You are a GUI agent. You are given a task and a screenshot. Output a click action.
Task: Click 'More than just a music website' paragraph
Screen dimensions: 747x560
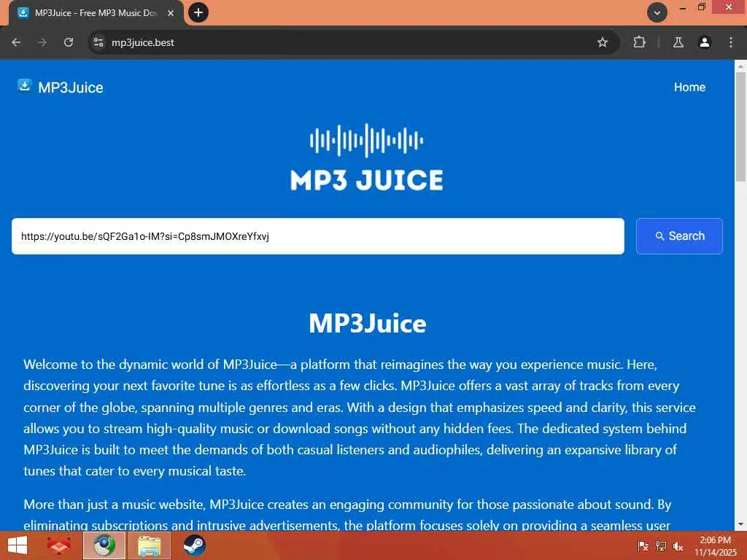[x=347, y=515]
